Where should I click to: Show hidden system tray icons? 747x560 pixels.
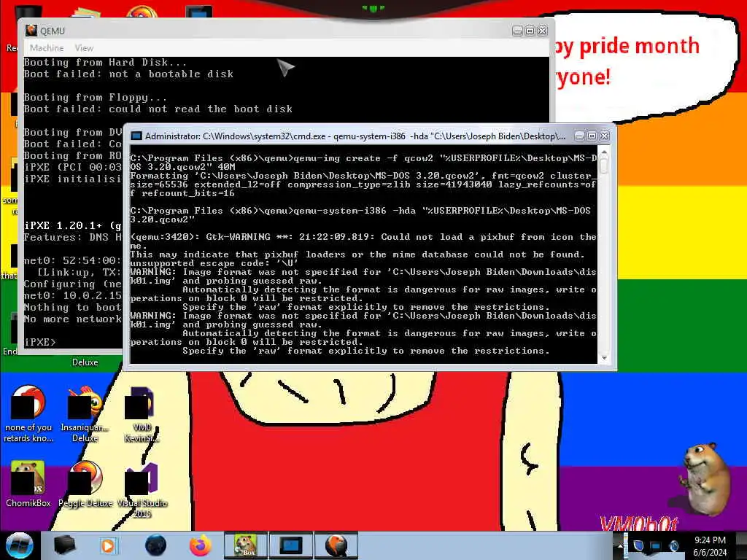coord(620,546)
